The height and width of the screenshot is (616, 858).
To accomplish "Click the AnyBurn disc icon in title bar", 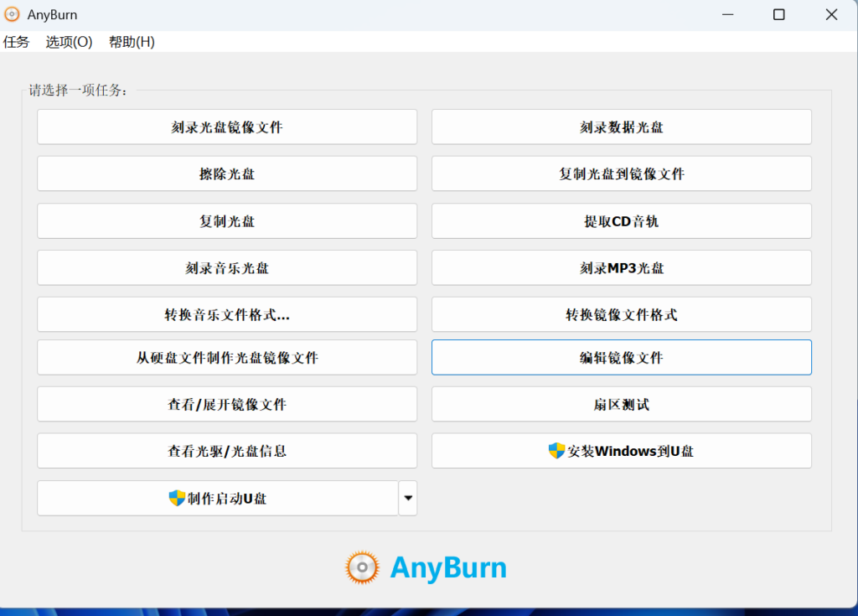I will [13, 15].
